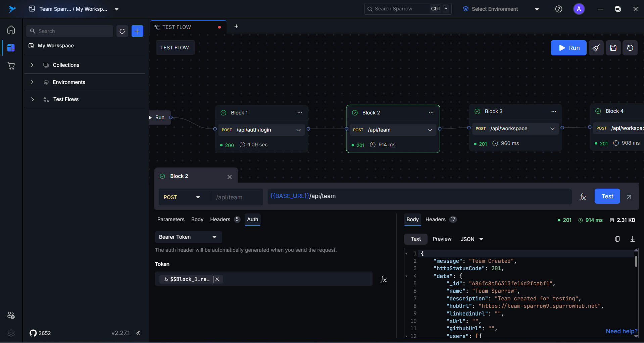The width and height of the screenshot is (644, 343).
Task: Open the URL dynamic expression fx icon
Action: (x=583, y=197)
